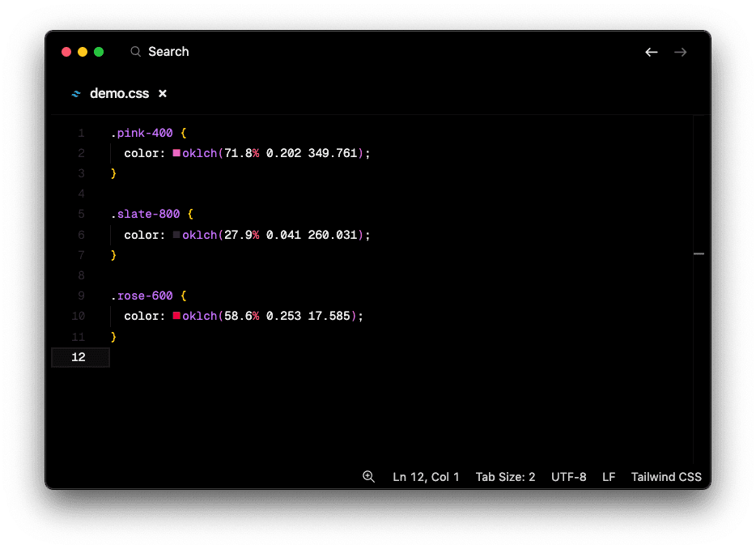Click the .slate-800 selector text

[x=145, y=214]
